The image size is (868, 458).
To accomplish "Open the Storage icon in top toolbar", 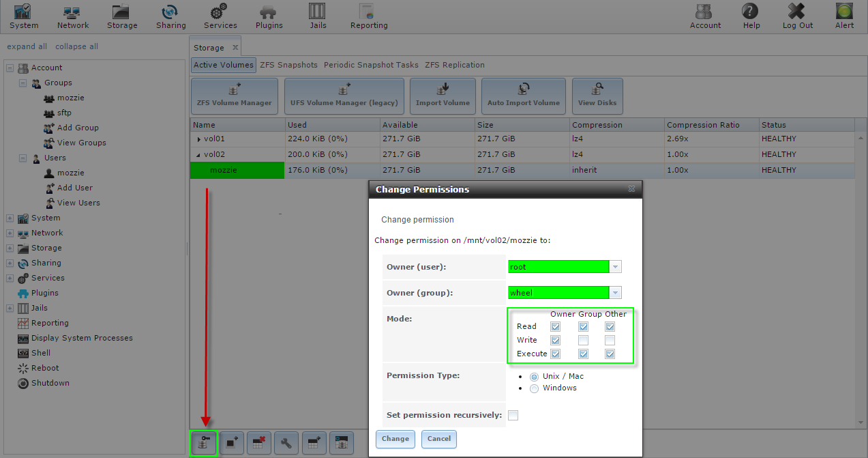I will point(122,16).
